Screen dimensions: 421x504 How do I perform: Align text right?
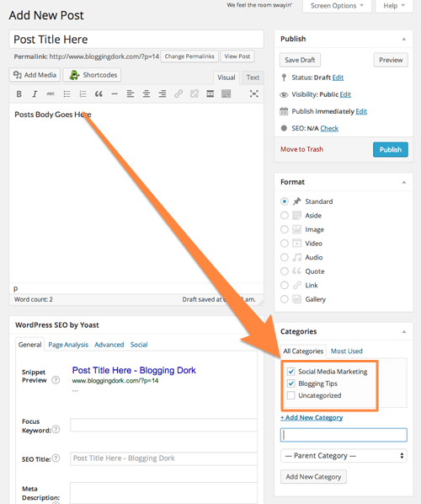[163, 94]
